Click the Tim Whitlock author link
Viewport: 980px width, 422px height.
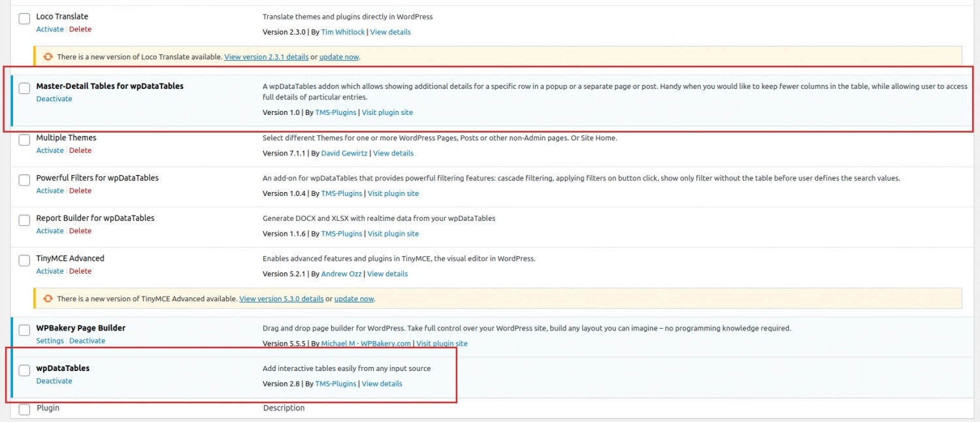343,31
